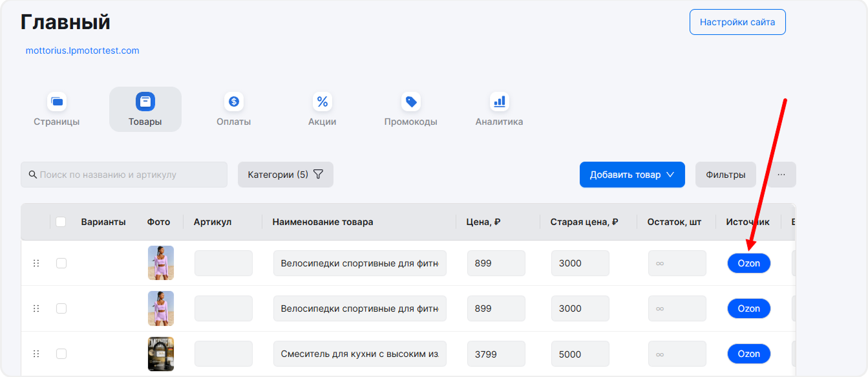The height and width of the screenshot is (377, 868).
Task: Open the Категории (5) filter dropdown
Action: tap(285, 175)
